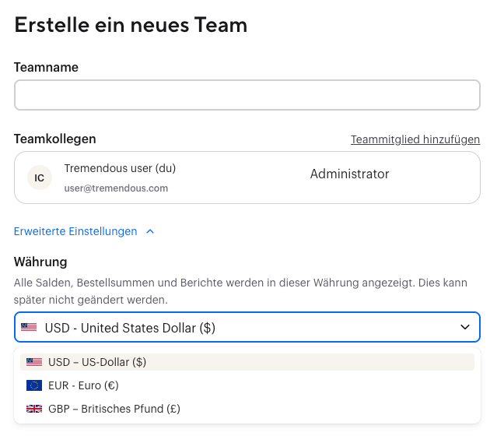Click the IC avatar icon
The height and width of the screenshot is (443, 504).
pyautogui.click(x=40, y=178)
